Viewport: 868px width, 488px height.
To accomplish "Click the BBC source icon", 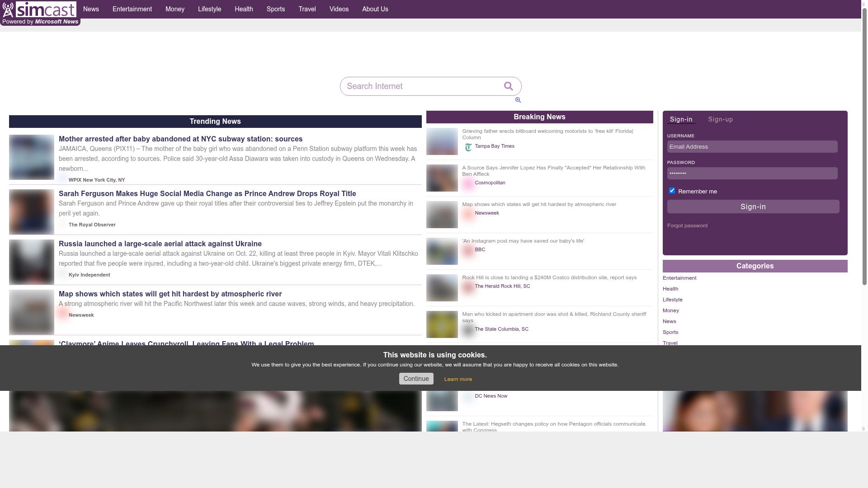I will click(x=468, y=250).
